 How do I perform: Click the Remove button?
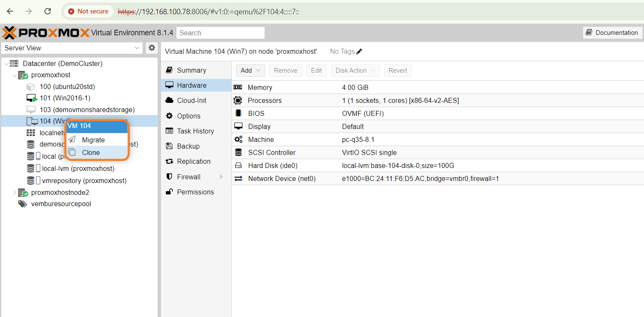click(x=286, y=71)
